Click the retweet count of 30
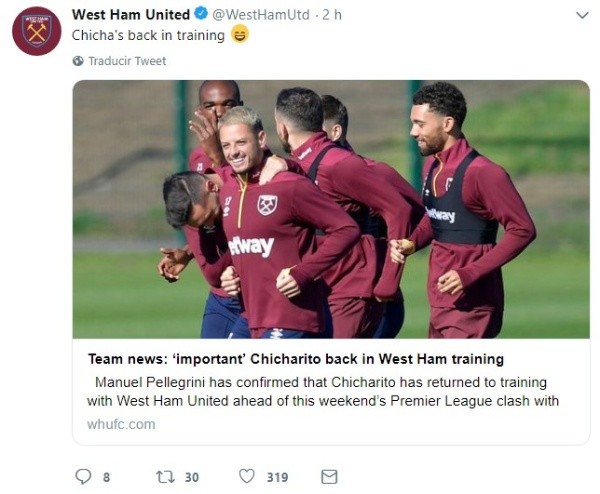The image size is (600, 494). (192, 477)
